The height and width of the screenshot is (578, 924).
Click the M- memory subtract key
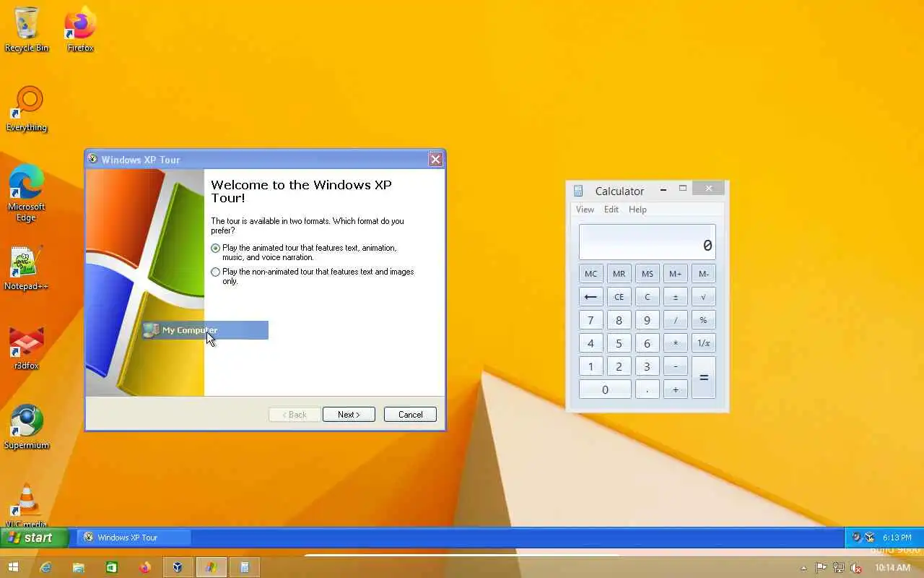pos(704,274)
